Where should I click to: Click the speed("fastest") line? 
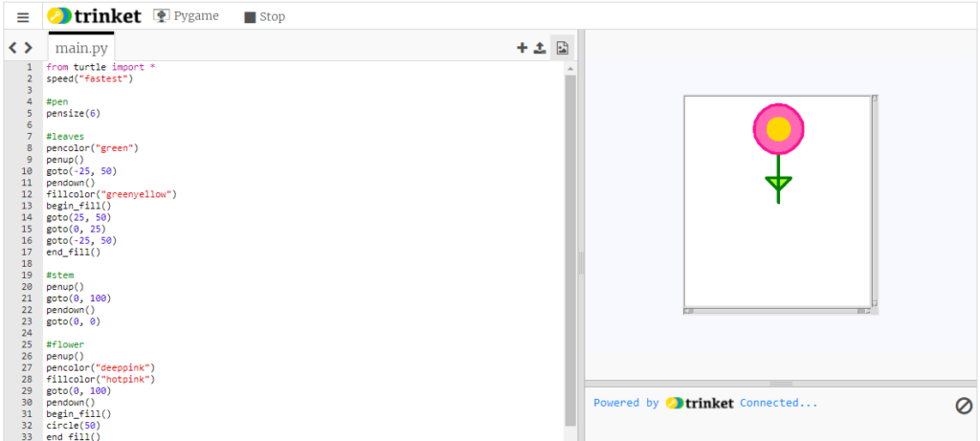coord(90,78)
